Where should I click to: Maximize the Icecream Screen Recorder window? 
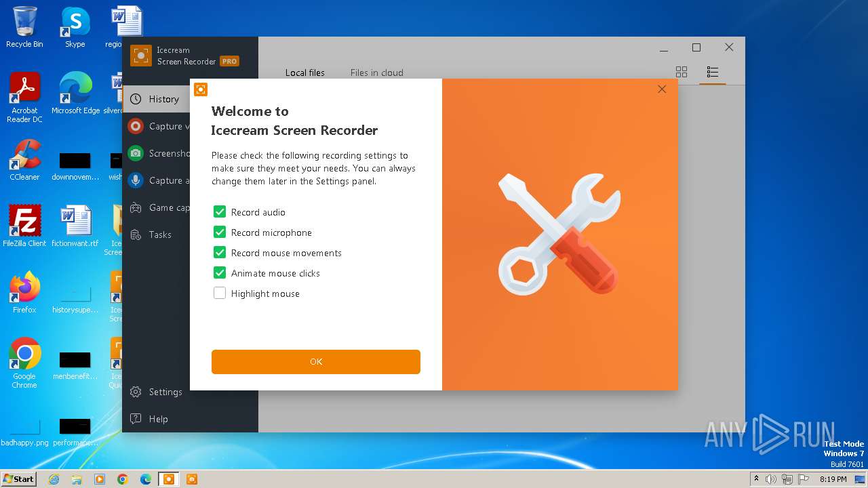pyautogui.click(x=696, y=47)
